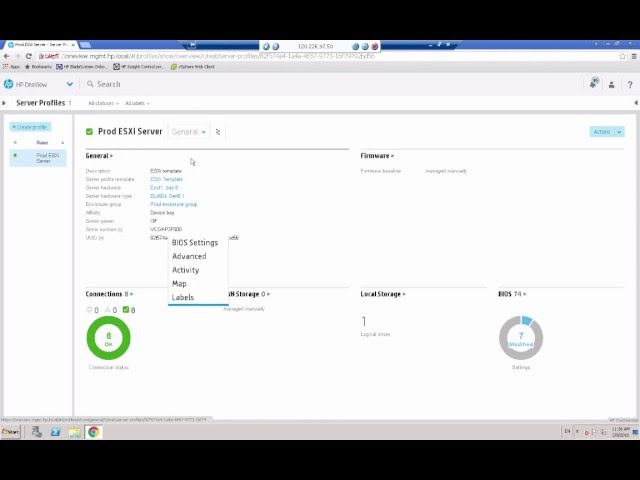This screenshot has height=480, width=640.
Task: Open PowerShell from the taskbar
Action: tap(56, 432)
